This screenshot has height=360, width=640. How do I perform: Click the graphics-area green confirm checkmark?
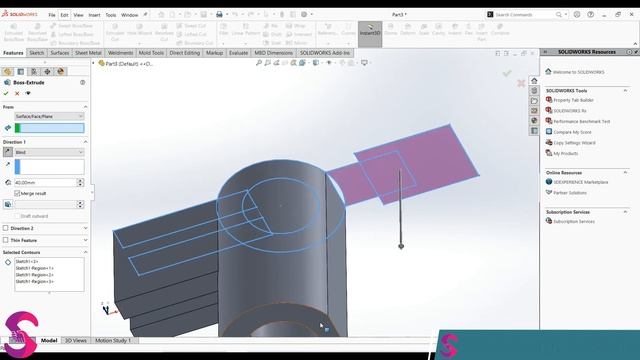pyautogui.click(x=507, y=73)
